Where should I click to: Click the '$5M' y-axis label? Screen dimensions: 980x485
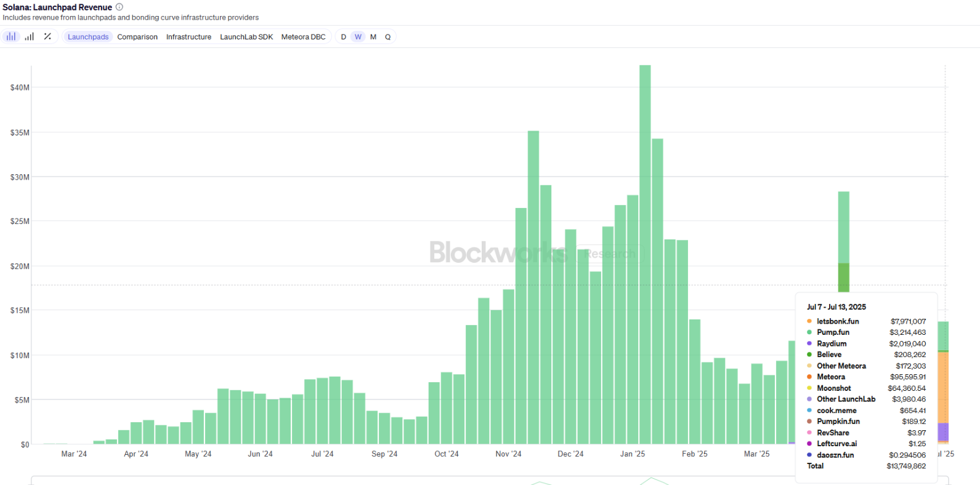pos(22,400)
